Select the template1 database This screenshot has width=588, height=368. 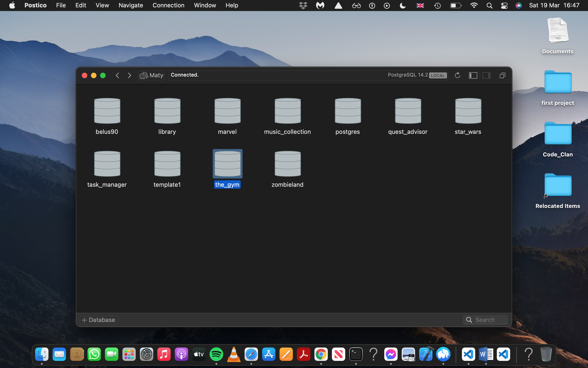167,164
